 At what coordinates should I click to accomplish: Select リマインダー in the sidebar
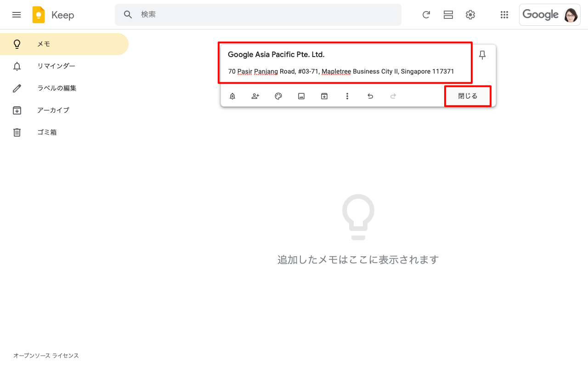click(x=56, y=66)
